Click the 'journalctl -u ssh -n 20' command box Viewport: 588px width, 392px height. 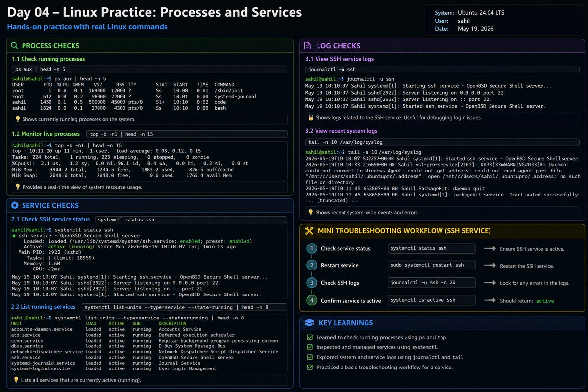click(432, 283)
